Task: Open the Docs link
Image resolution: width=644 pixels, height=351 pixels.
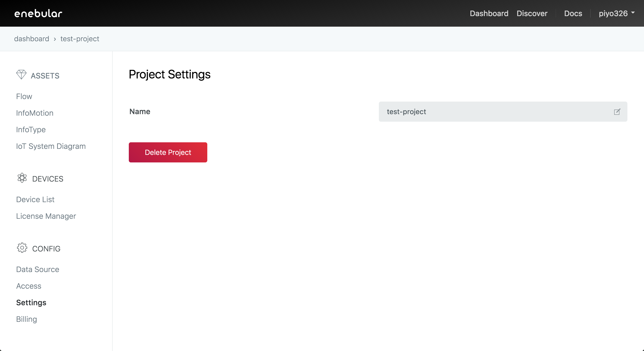Action: pos(573,13)
